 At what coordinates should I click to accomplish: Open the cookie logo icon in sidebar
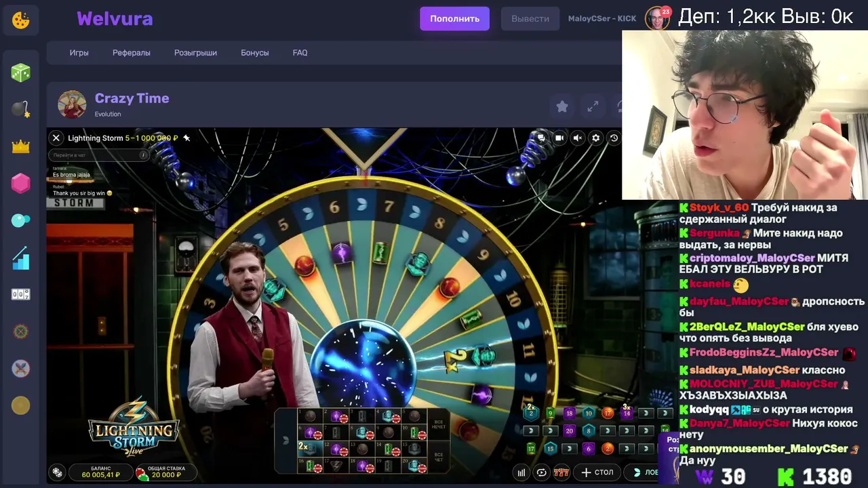tap(20, 20)
